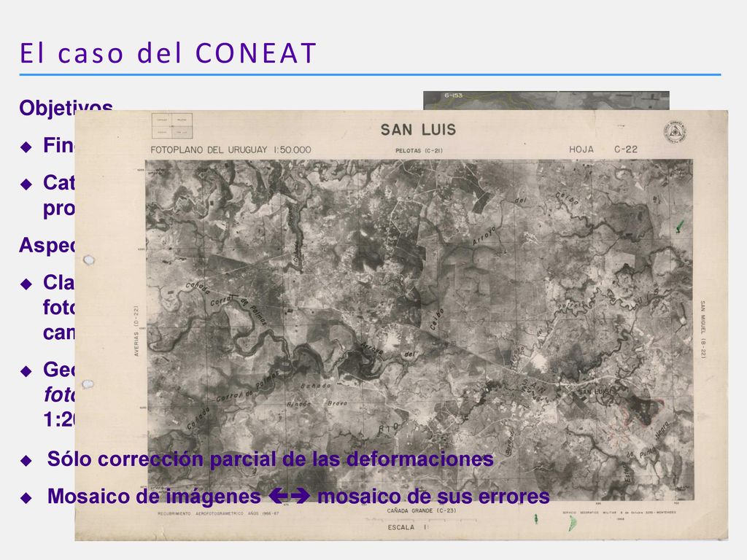Image resolution: width=747 pixels, height=560 pixels.
Task: Click the "PELOTAS (C-21)" adjoining sheet label
Action: pos(419,150)
